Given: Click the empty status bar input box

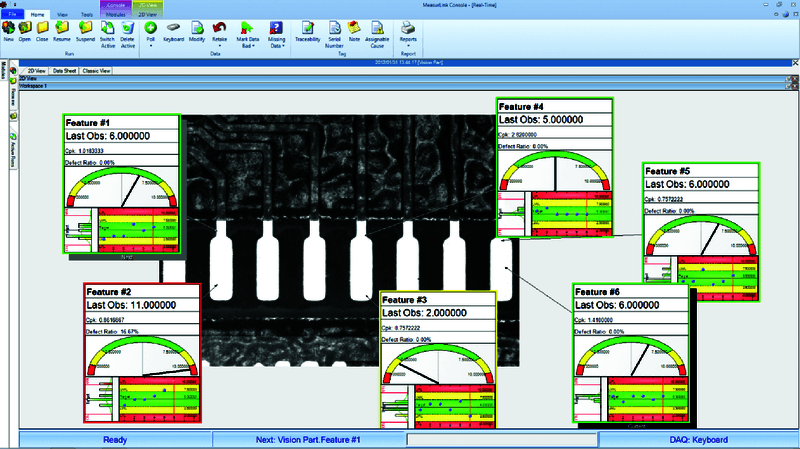Looking at the screenshot, I should (502, 440).
